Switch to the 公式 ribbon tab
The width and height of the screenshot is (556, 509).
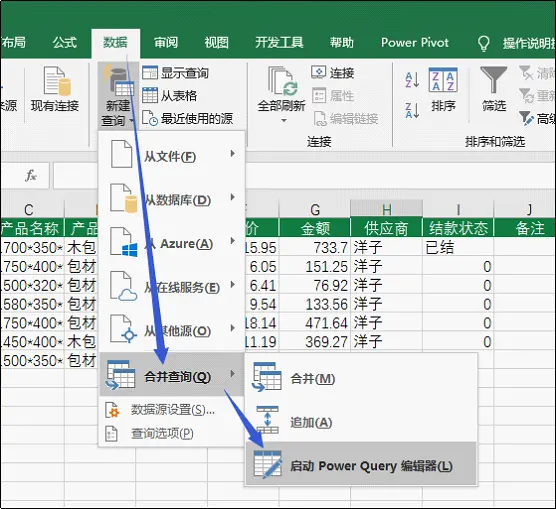(x=65, y=43)
